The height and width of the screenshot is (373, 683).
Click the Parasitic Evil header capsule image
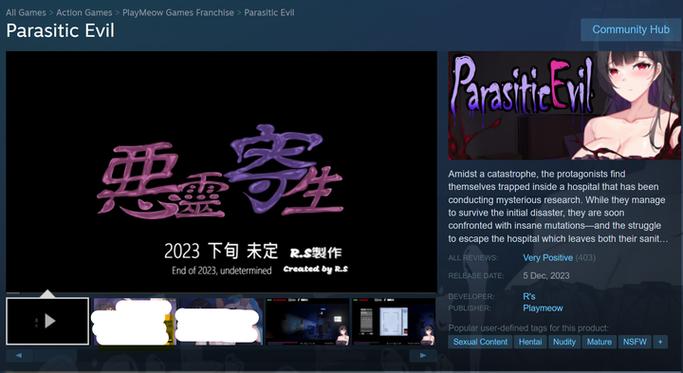coord(564,105)
